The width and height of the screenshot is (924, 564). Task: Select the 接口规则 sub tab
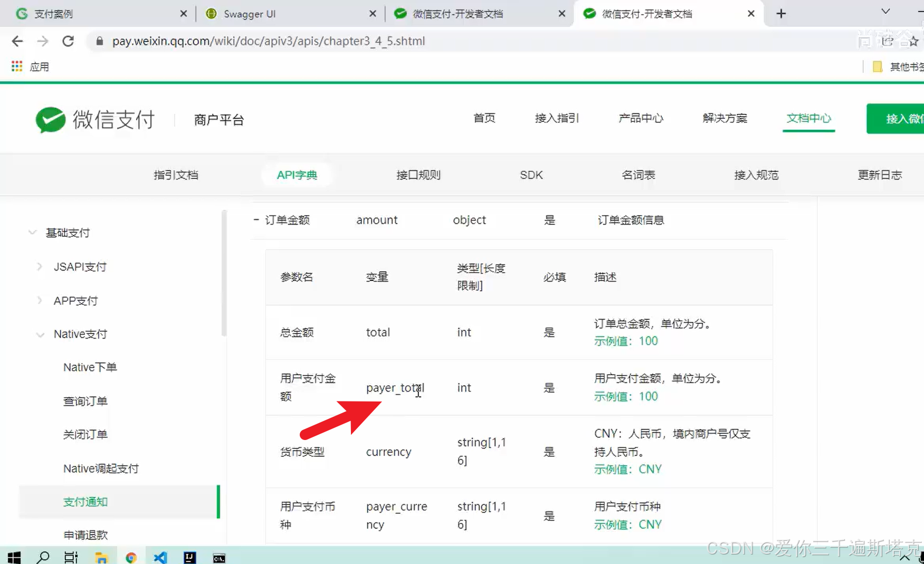(418, 175)
